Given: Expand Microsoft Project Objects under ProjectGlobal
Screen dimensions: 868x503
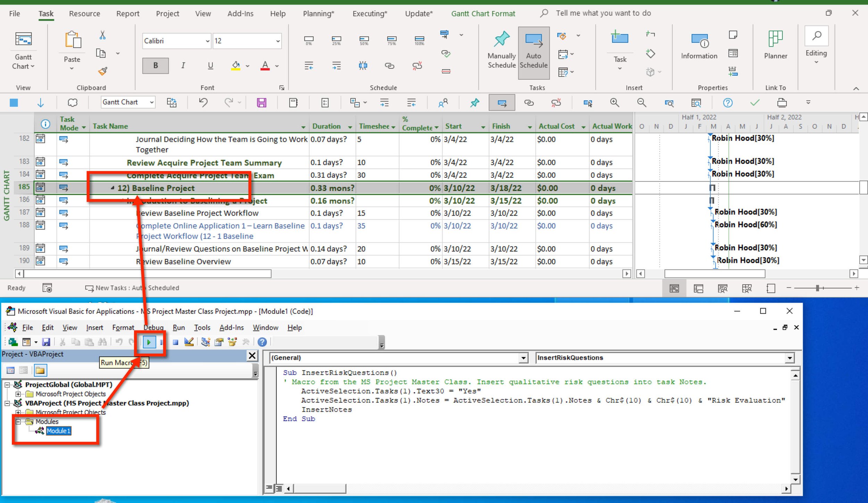Looking at the screenshot, I should pos(18,394).
